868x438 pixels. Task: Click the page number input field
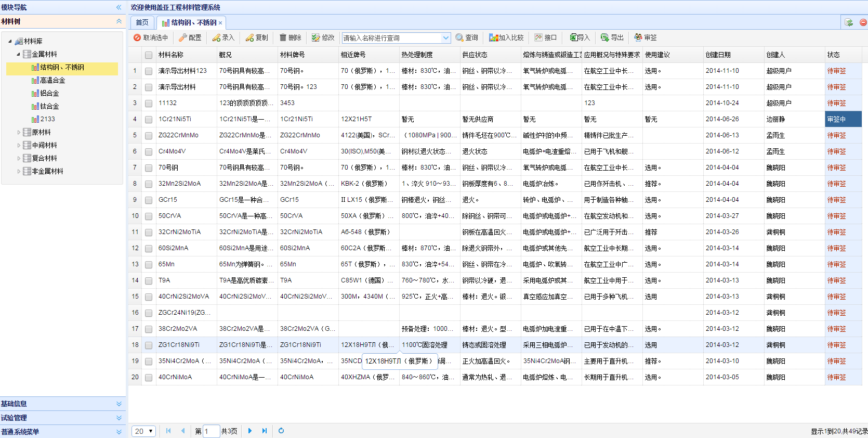(x=212, y=431)
